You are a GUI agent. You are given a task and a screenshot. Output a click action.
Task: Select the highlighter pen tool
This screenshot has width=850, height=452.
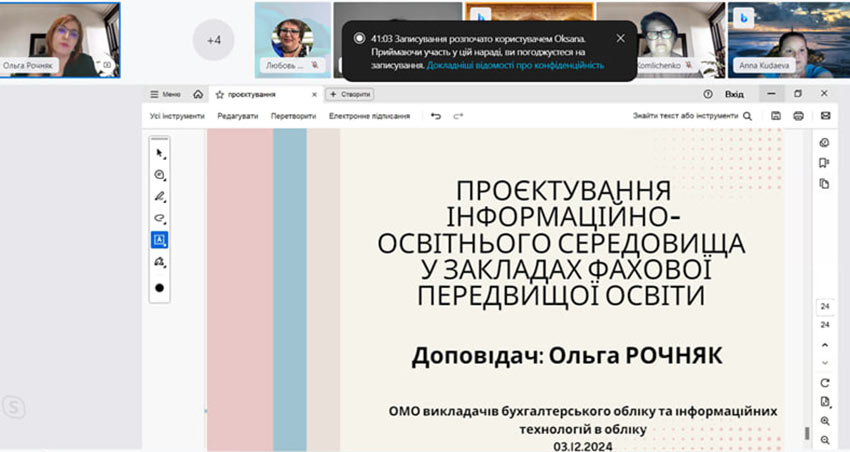[x=159, y=196]
